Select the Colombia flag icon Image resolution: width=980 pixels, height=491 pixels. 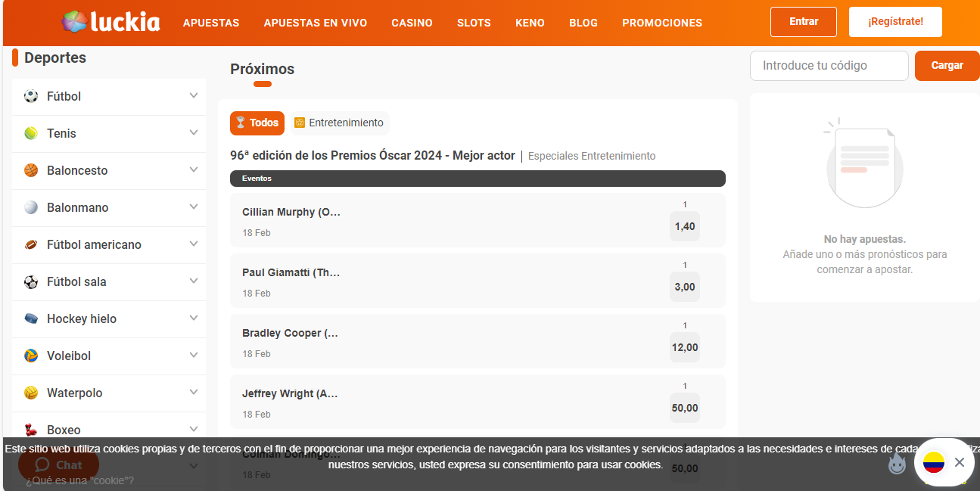pyautogui.click(x=934, y=462)
